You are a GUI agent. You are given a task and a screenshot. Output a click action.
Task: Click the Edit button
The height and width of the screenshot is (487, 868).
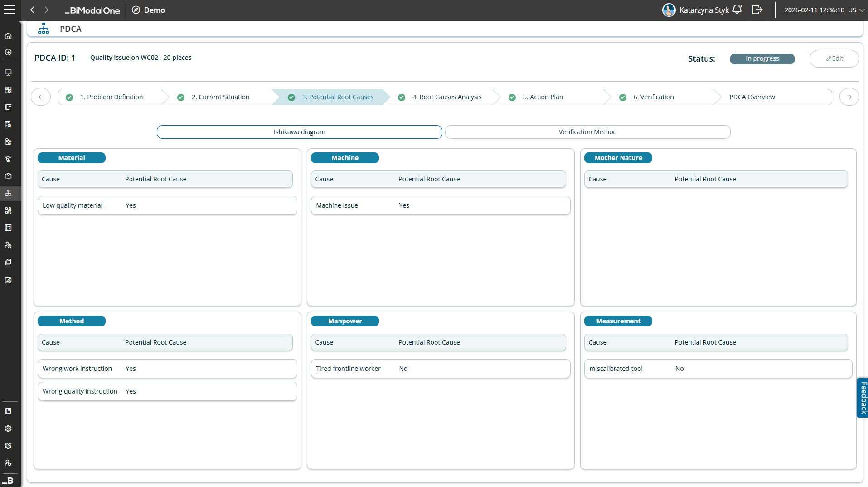[834, 58]
